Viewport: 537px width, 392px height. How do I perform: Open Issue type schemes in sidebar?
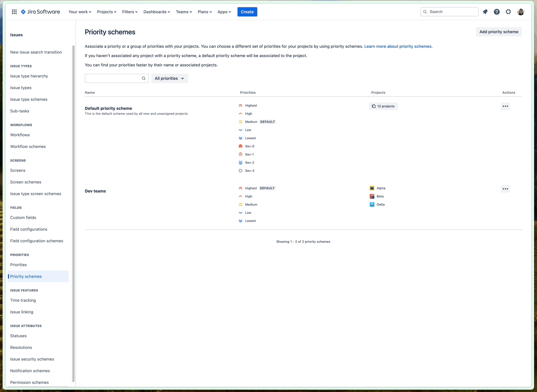click(x=29, y=99)
